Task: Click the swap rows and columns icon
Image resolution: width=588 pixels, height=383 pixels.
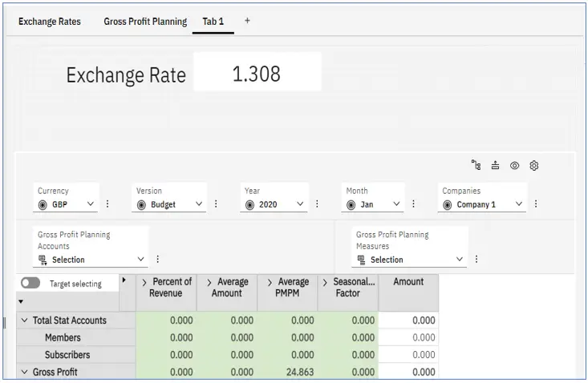Action: click(x=496, y=166)
